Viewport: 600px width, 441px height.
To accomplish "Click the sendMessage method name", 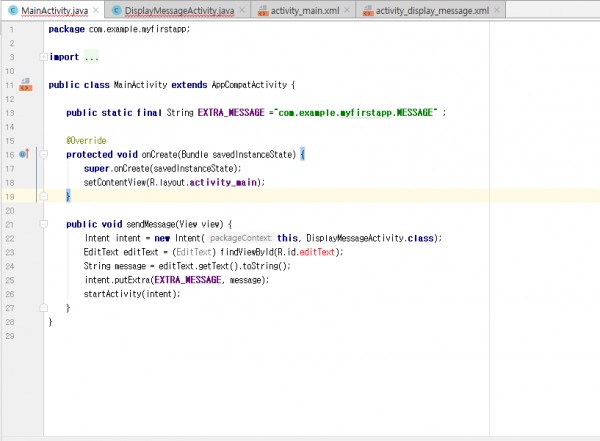I will coord(151,224).
